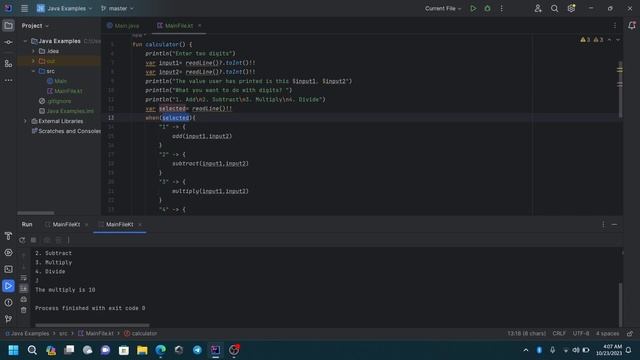
Task: Rerun MainFileKt in Run panel
Action: click(22, 240)
